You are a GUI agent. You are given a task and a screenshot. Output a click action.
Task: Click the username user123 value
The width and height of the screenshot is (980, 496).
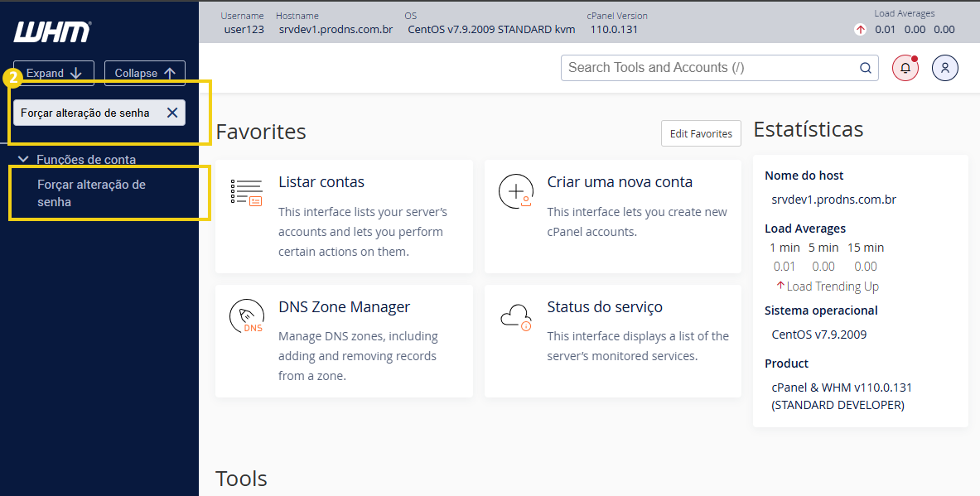click(x=244, y=29)
